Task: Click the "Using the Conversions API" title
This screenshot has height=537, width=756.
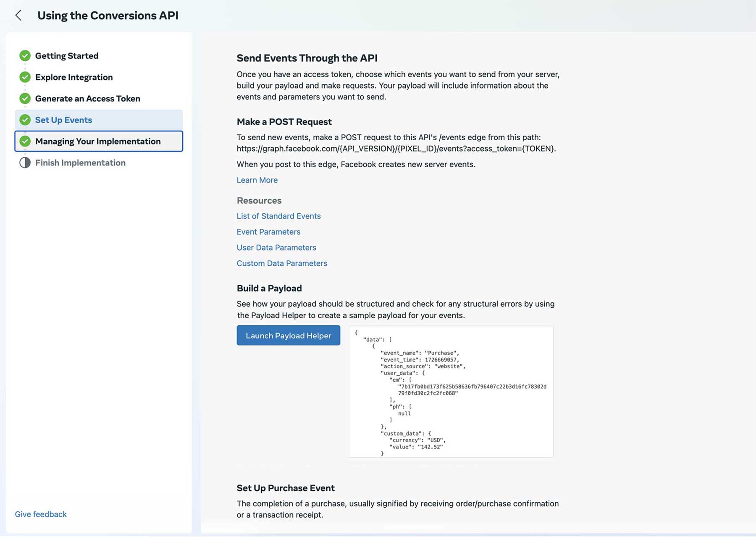Action: click(x=108, y=16)
